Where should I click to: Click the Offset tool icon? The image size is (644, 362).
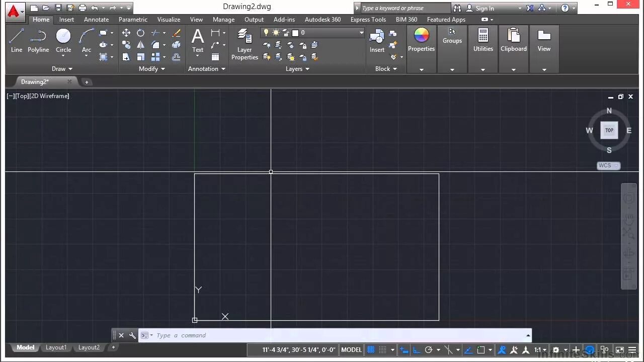coord(176,57)
